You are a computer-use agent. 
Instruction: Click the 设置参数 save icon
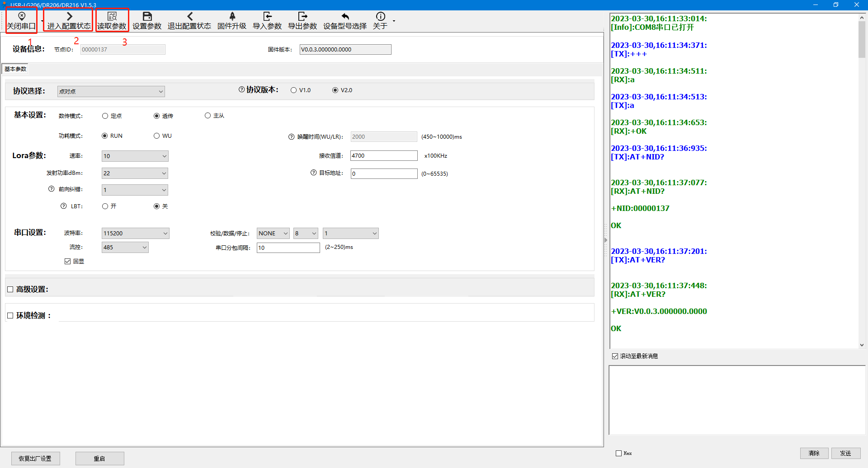pos(147,21)
